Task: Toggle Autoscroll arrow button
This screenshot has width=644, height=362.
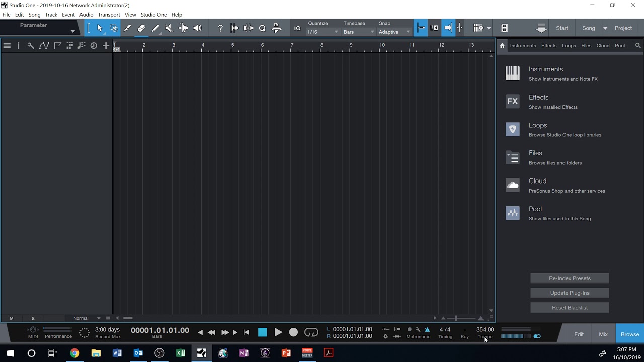Action: 448,28
